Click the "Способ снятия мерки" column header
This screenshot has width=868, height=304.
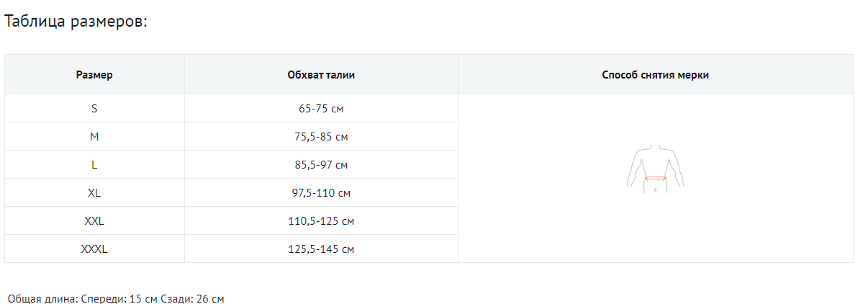(655, 75)
